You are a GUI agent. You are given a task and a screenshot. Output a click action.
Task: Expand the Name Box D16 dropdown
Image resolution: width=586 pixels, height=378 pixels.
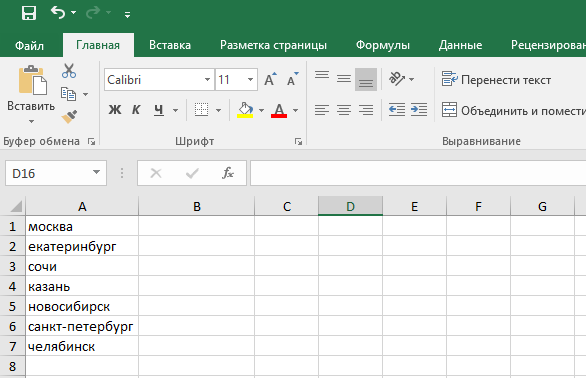(x=96, y=172)
